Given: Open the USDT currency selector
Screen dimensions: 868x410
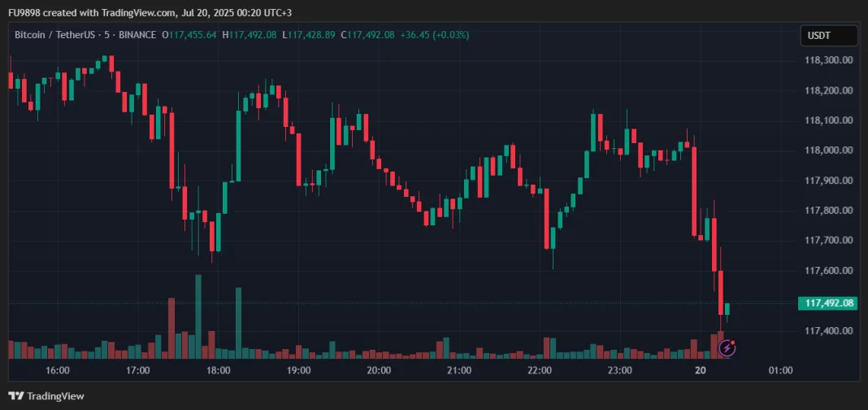Looking at the screenshot, I should (828, 36).
